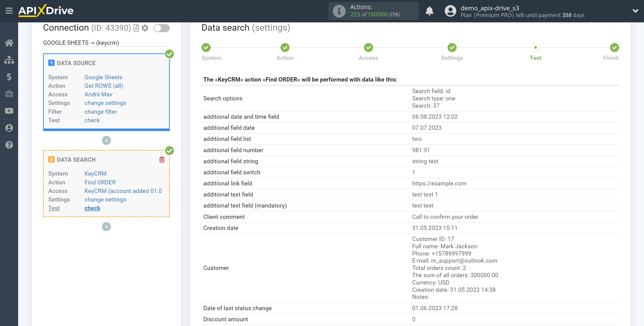Open the connection settings gear
The width and height of the screenshot is (644, 326).
click(x=145, y=28)
